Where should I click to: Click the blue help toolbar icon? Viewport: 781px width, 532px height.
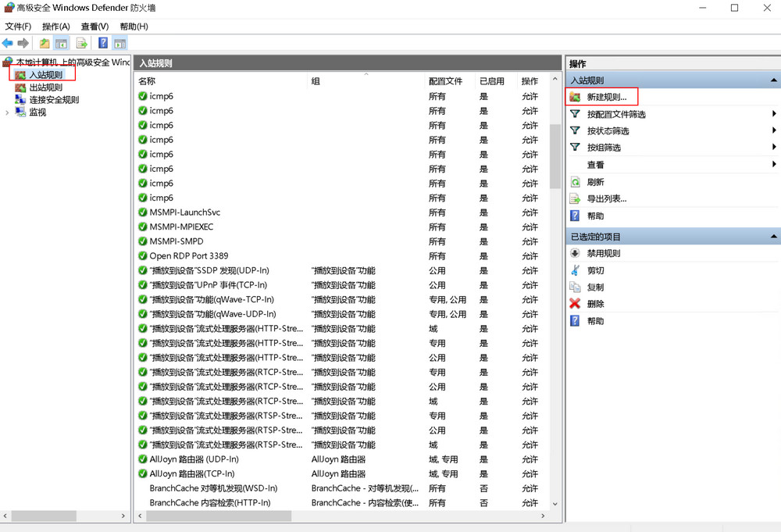tap(103, 43)
